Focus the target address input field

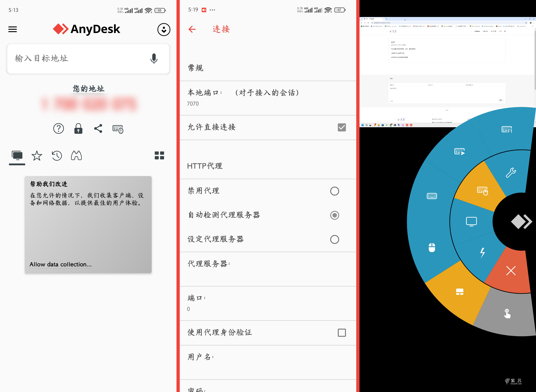[88, 59]
